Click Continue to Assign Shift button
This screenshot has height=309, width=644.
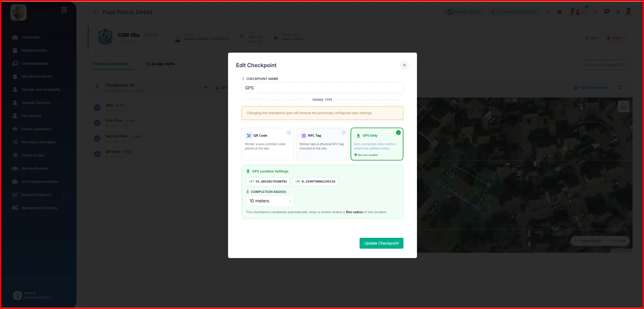point(604,65)
